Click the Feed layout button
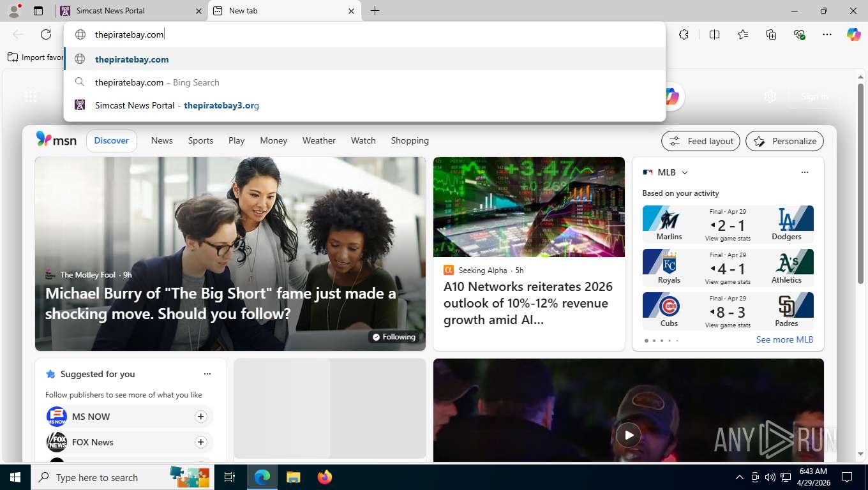The height and width of the screenshot is (490, 868). click(701, 141)
